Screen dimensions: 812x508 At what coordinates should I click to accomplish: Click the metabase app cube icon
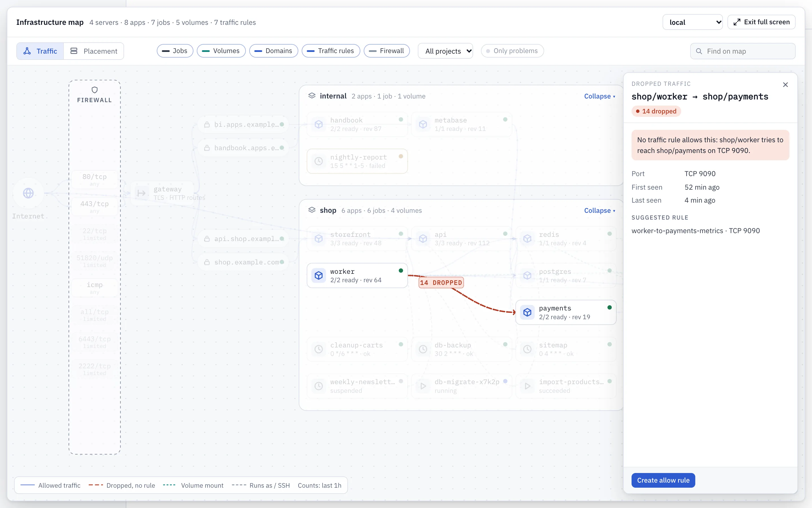[x=423, y=124]
